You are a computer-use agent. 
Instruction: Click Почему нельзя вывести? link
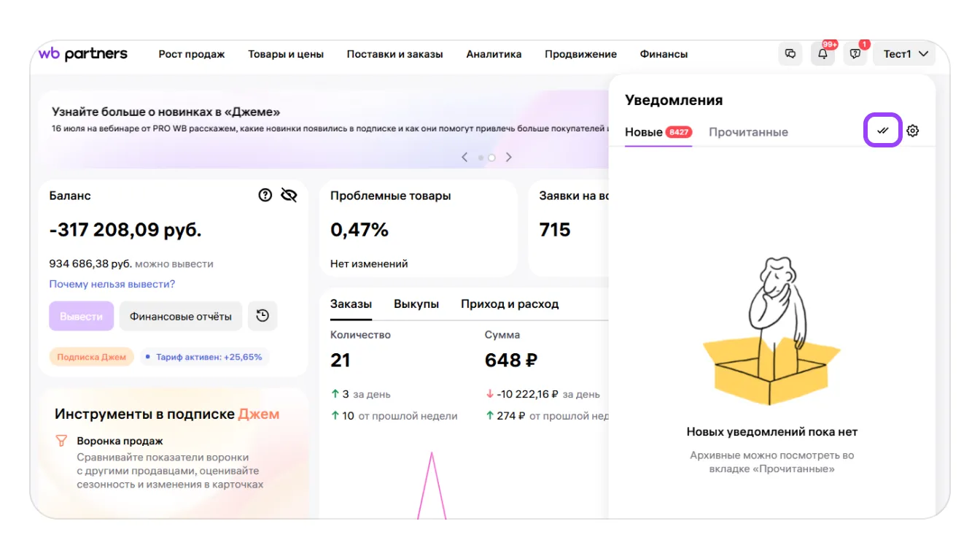pos(112,284)
